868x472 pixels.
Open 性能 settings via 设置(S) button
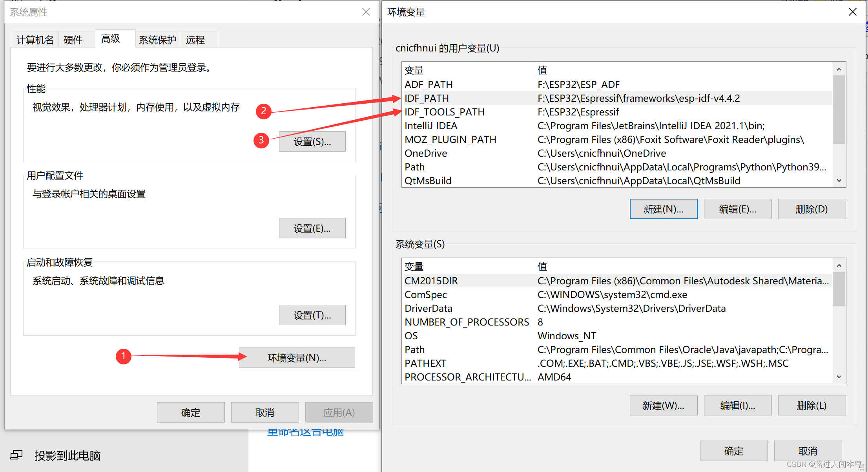click(312, 141)
